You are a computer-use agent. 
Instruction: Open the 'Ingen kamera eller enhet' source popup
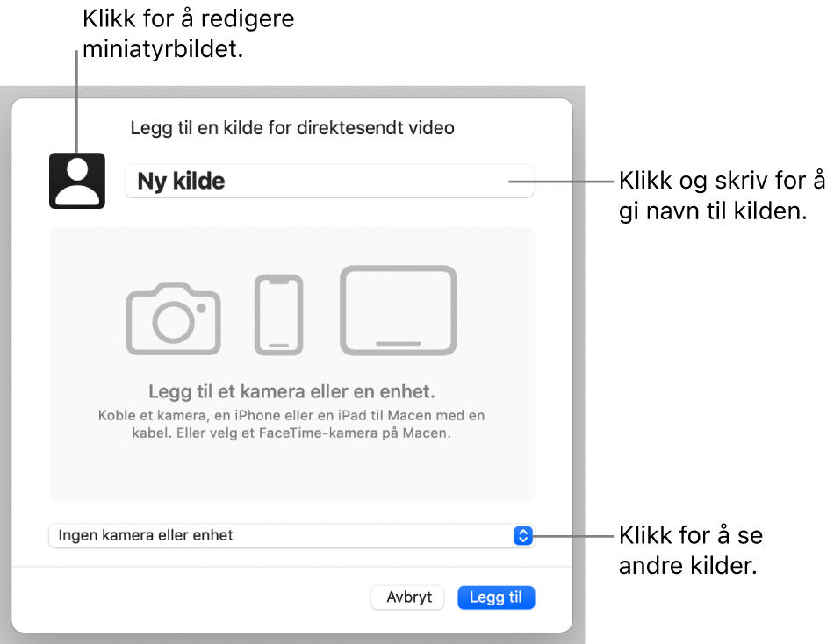pos(291,535)
